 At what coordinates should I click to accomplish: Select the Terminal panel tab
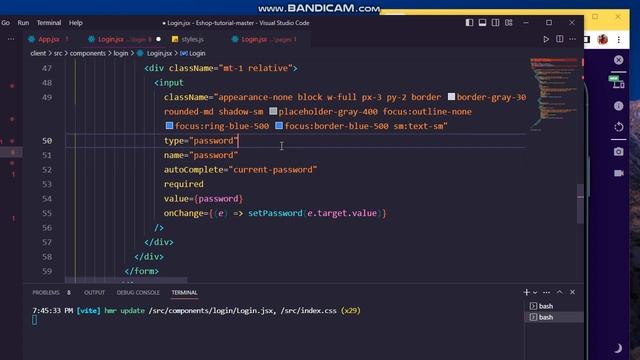(x=184, y=293)
